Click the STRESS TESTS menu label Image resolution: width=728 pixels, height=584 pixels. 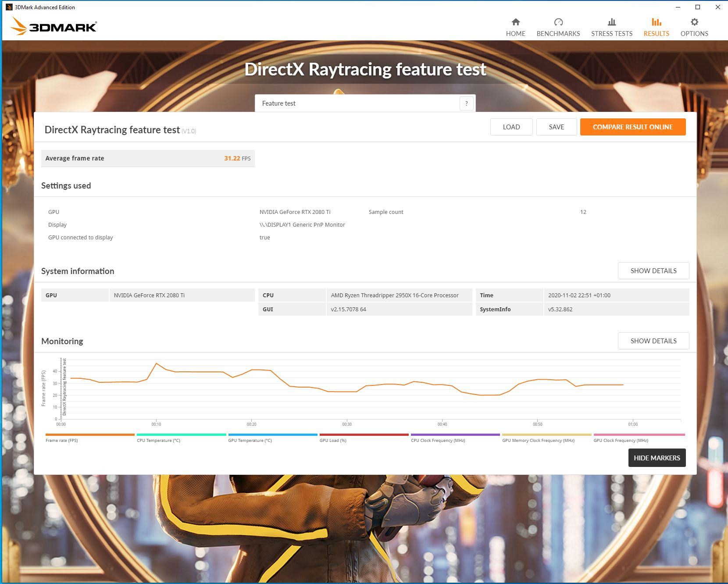612,33
